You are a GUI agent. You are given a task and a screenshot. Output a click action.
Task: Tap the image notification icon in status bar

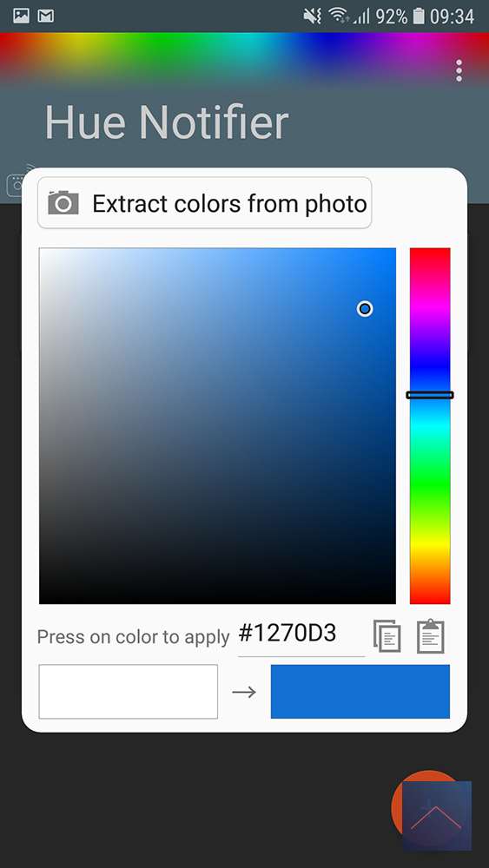(21, 16)
